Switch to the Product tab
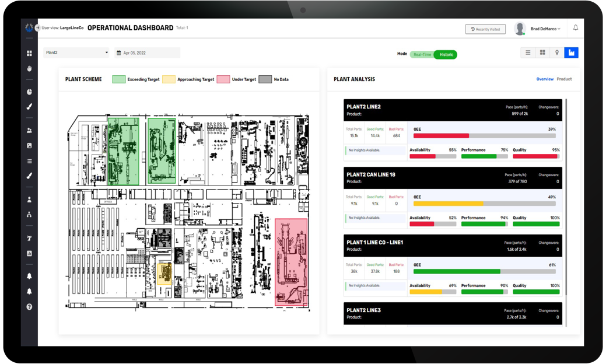Viewport: 606px width, 364px height. [565, 79]
